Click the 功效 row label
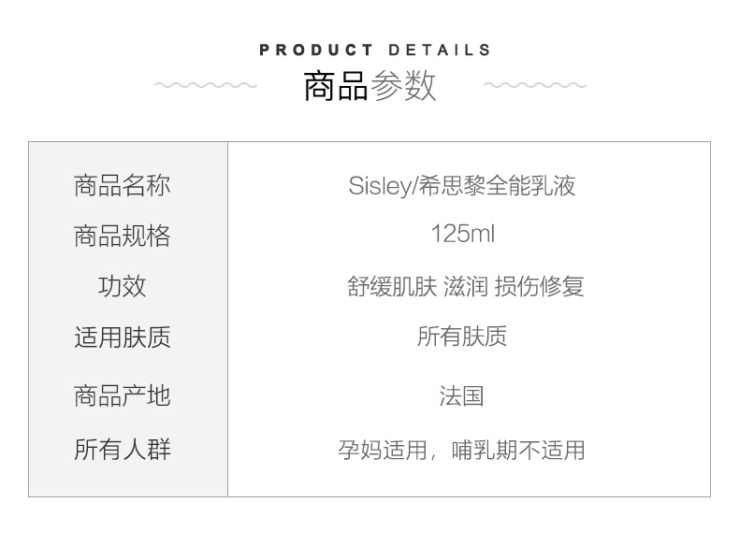The image size is (739, 560). pos(122,286)
